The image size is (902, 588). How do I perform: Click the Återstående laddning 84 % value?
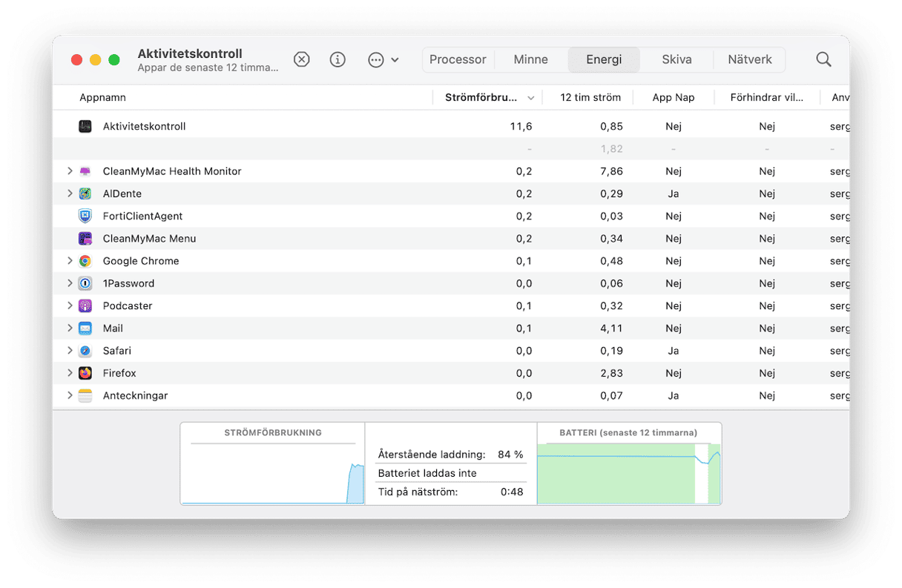click(x=510, y=455)
